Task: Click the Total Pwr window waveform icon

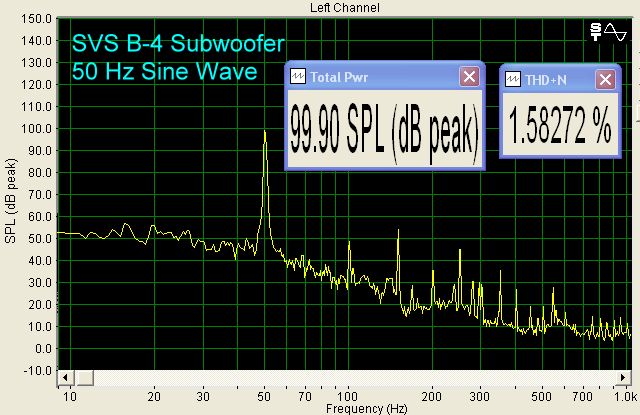Action: coord(298,77)
